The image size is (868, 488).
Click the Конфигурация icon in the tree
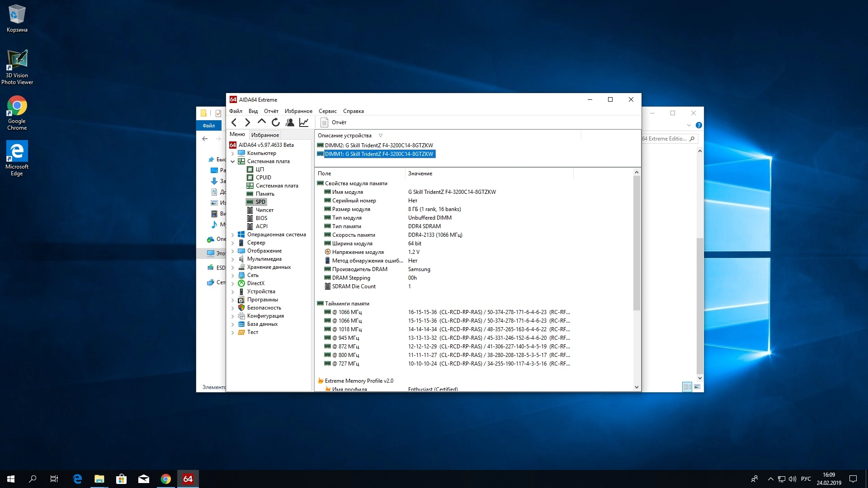click(x=241, y=316)
